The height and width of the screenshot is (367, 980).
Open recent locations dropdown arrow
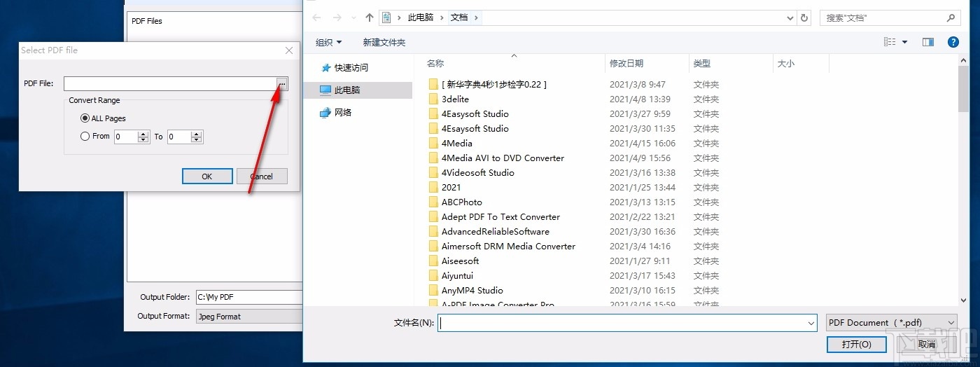(x=355, y=18)
